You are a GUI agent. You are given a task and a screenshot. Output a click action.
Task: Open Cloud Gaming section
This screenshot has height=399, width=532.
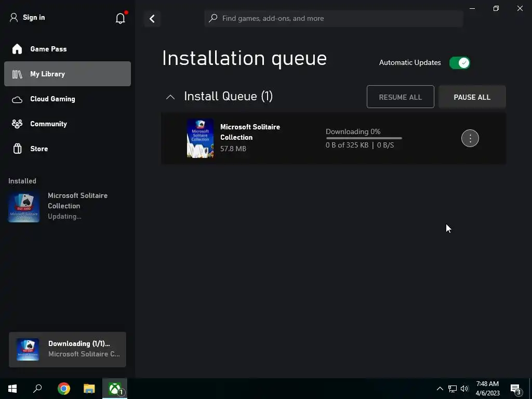[x=68, y=99]
